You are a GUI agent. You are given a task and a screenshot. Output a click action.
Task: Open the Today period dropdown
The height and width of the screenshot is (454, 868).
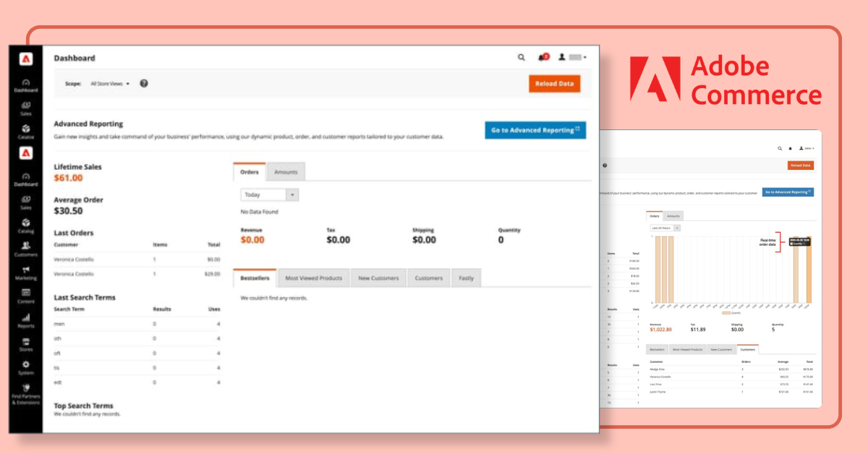[269, 194]
